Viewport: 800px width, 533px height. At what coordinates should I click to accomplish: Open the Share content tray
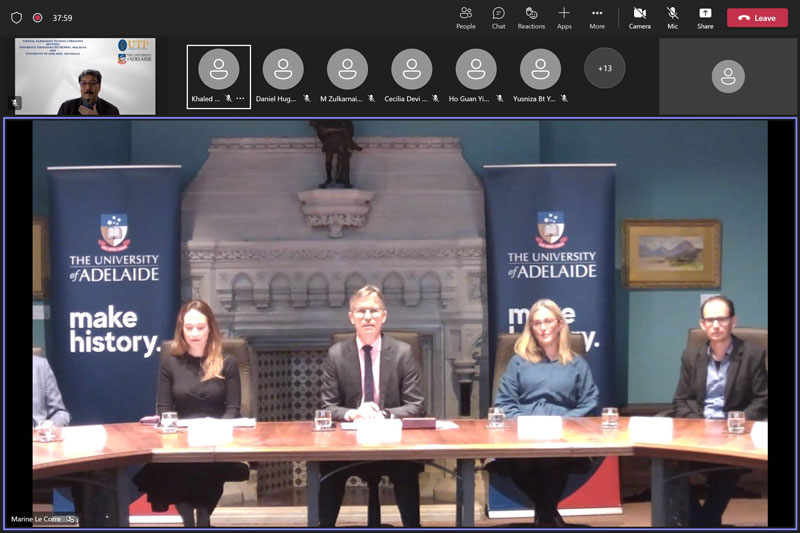coord(705,18)
